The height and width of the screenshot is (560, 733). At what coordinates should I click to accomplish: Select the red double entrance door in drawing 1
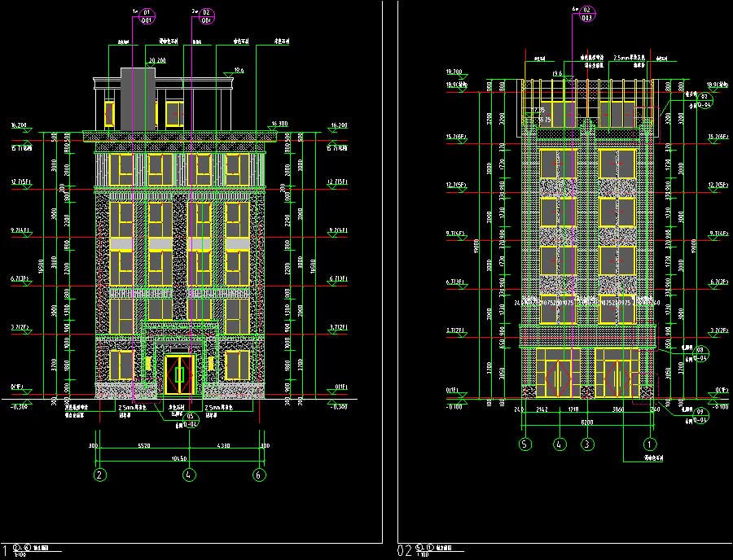[x=179, y=374]
